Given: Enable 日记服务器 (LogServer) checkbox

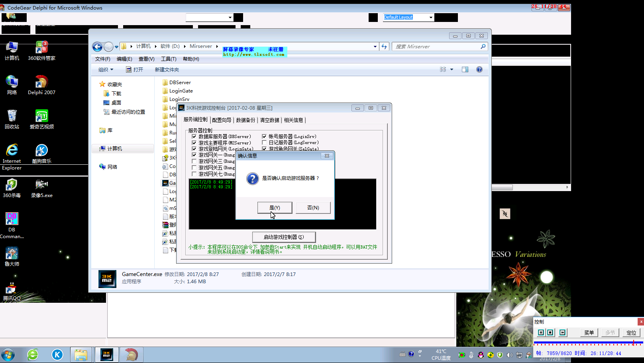Looking at the screenshot, I should 264,142.
